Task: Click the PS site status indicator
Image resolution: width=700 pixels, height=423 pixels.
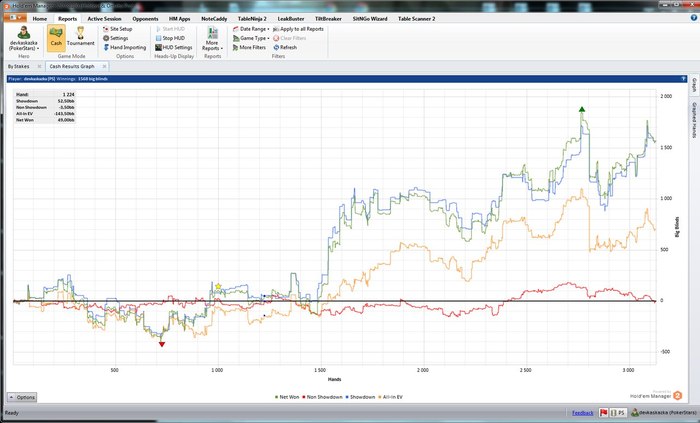Action: [x=618, y=413]
